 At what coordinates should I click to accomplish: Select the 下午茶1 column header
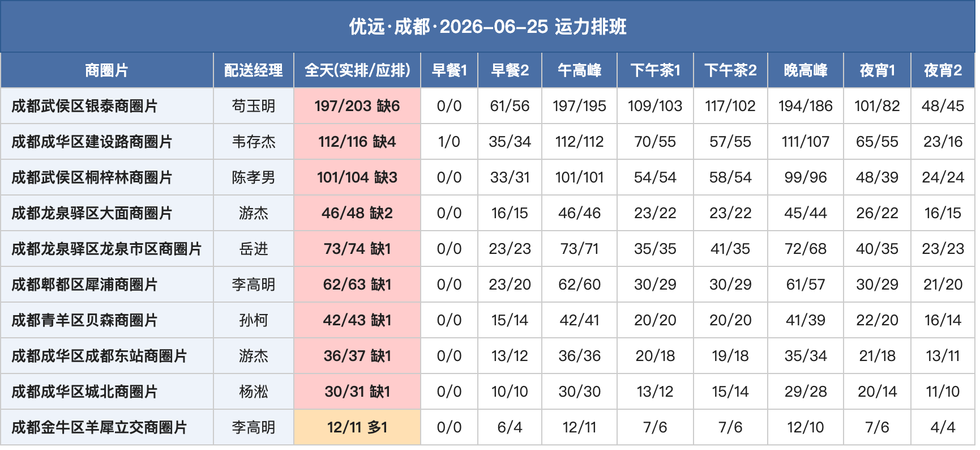pos(655,70)
